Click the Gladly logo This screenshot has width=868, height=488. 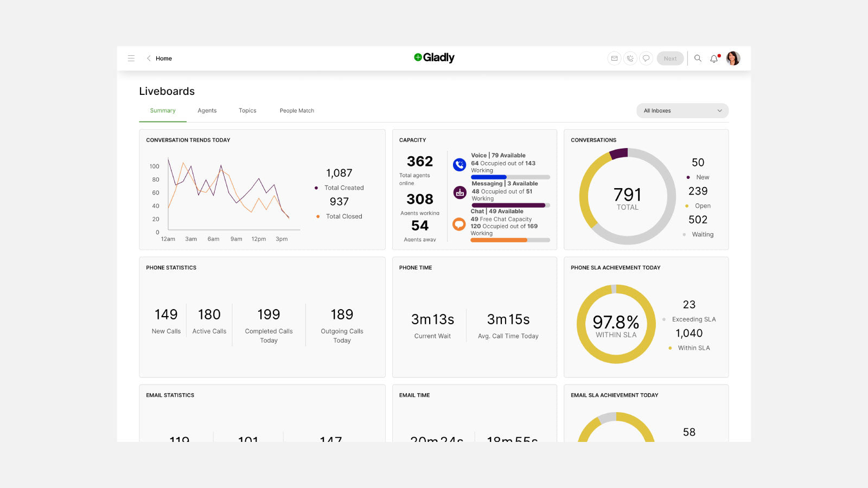434,57
